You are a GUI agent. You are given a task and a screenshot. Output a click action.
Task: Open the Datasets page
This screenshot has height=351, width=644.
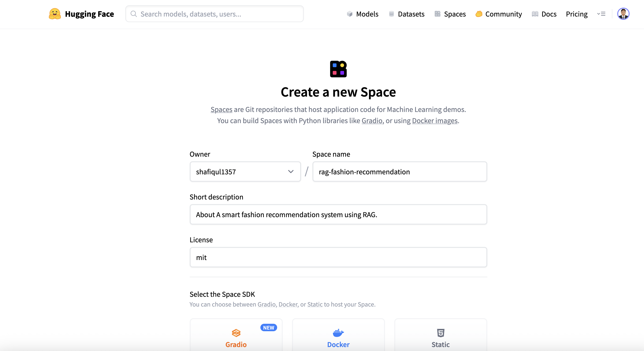[x=407, y=14]
